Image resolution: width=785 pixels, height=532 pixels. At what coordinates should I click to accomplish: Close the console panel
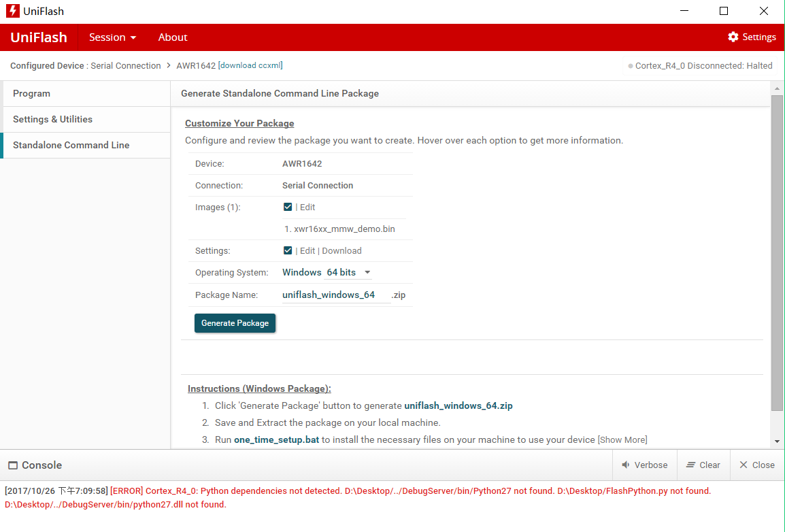tap(757, 465)
